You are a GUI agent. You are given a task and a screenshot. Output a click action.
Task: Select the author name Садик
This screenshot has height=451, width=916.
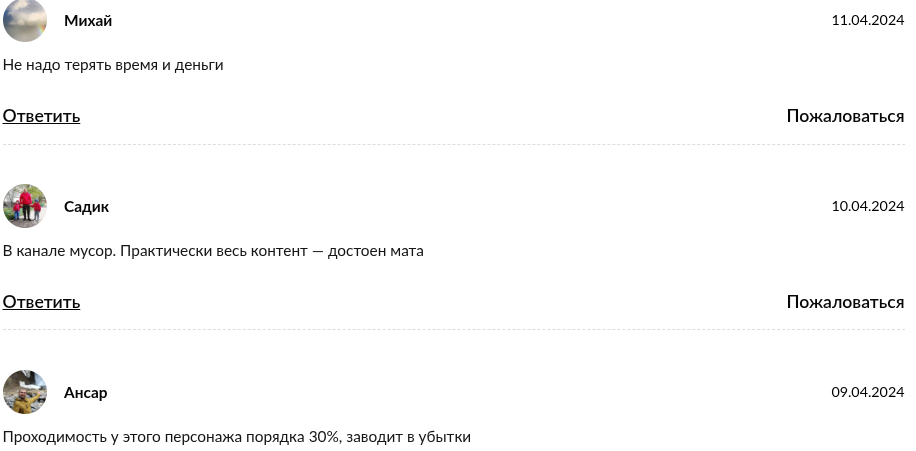point(86,207)
